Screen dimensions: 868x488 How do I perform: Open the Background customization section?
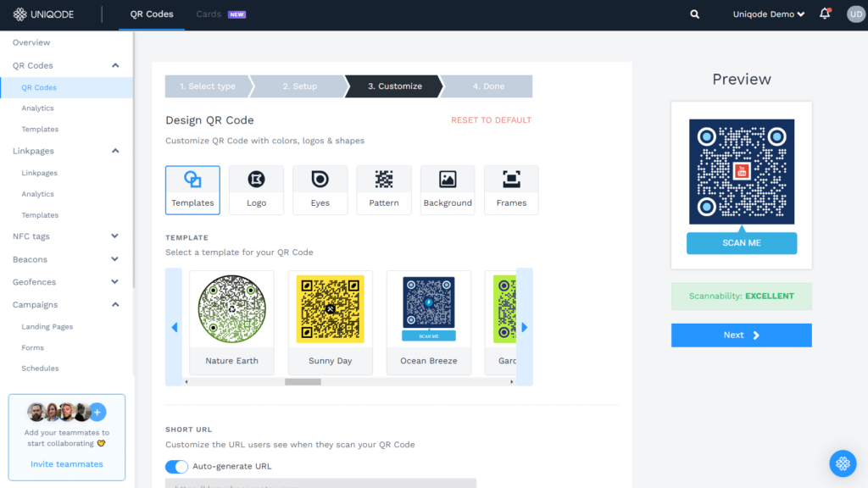click(x=448, y=188)
